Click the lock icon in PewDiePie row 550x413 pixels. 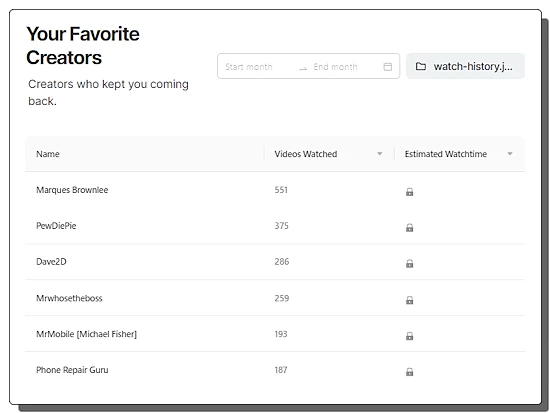409,227
